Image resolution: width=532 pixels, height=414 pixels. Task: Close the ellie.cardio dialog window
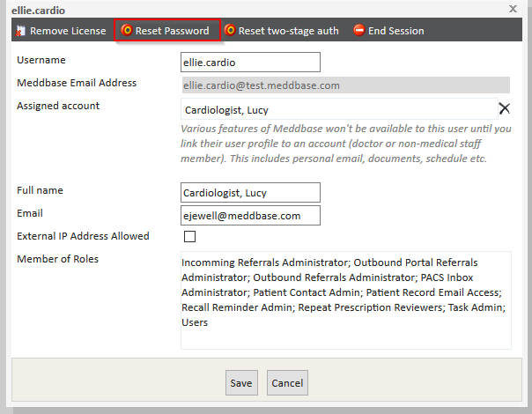point(514,8)
